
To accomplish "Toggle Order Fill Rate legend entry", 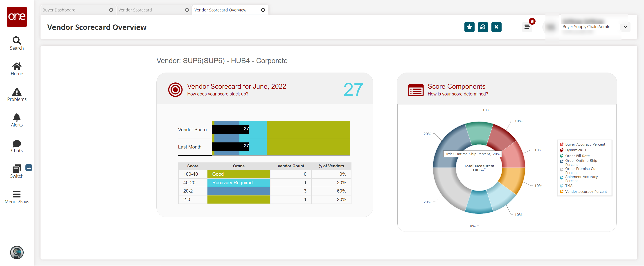I will tap(577, 156).
